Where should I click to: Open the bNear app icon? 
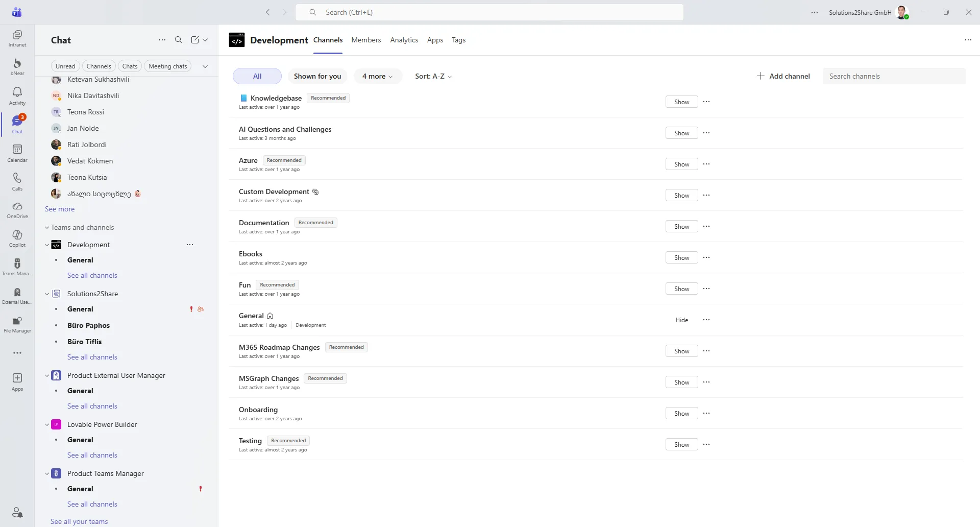point(17,67)
